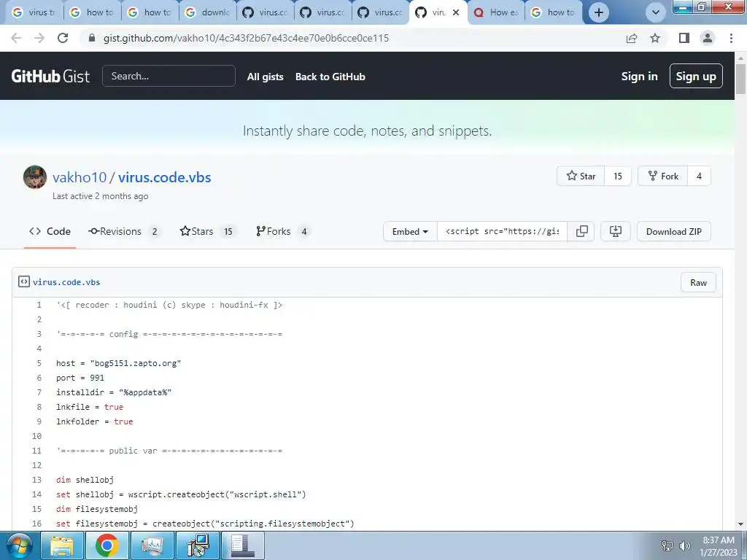
Task: Click the 'dim shellobj' code line
Action: pyautogui.click(x=85, y=480)
